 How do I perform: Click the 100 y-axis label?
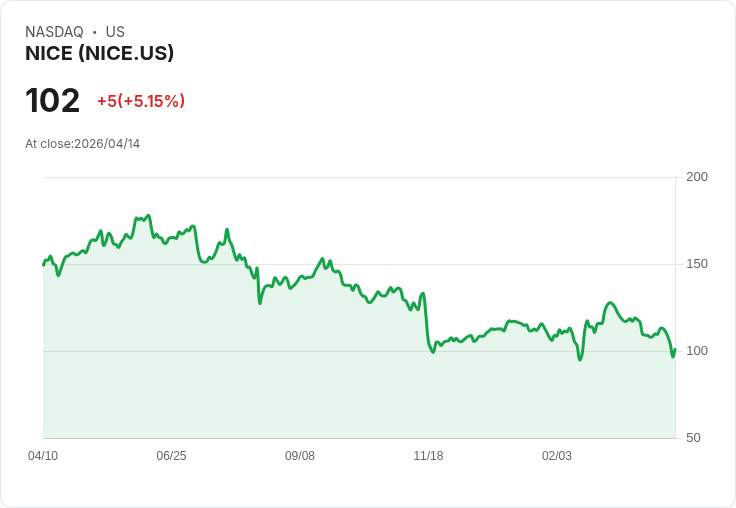pos(697,351)
